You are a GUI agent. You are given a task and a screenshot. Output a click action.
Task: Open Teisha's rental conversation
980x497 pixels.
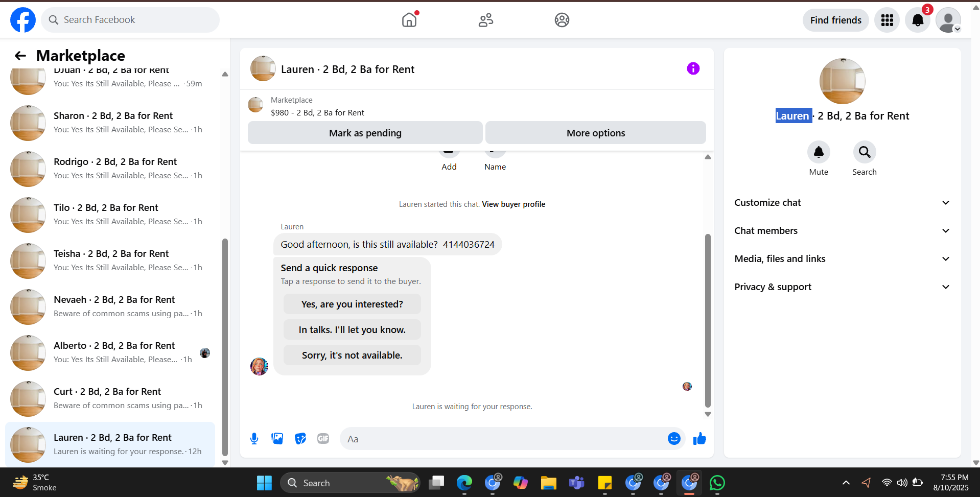pos(110,261)
